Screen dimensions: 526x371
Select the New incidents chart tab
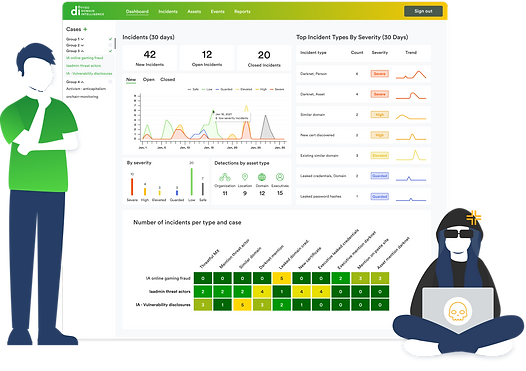[131, 80]
